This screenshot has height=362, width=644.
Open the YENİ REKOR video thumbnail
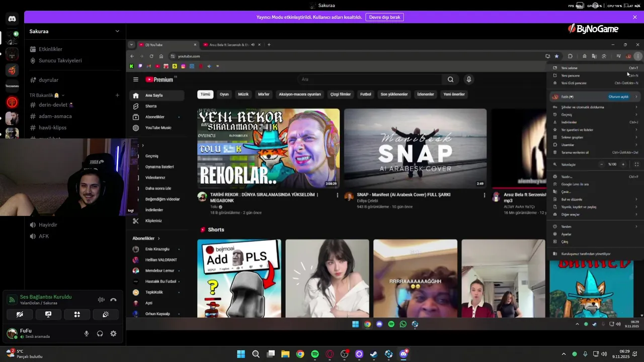(x=268, y=148)
